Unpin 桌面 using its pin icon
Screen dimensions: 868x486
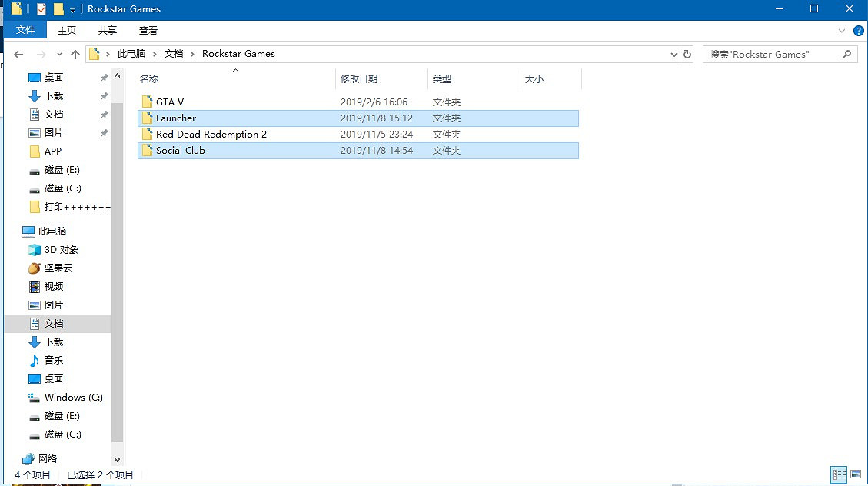(104, 78)
